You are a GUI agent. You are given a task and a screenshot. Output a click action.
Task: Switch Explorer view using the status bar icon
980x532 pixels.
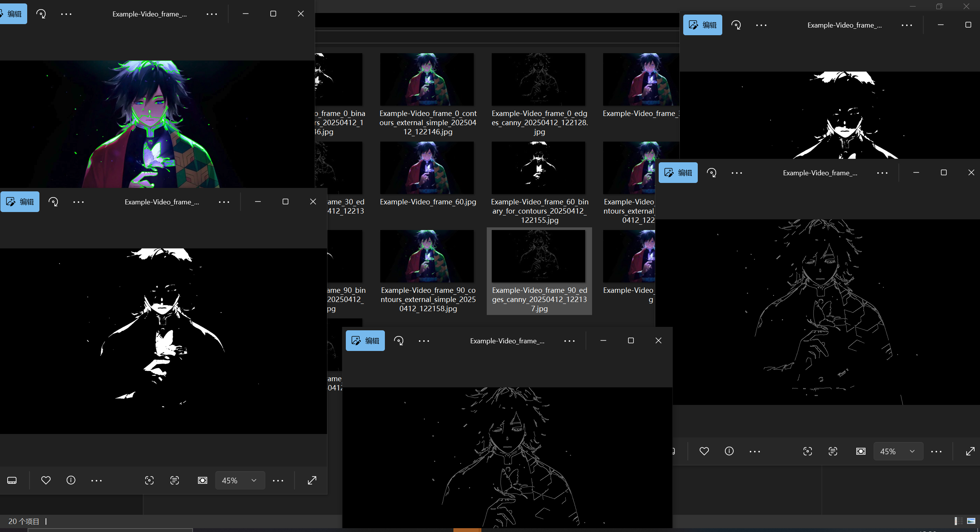click(958, 521)
